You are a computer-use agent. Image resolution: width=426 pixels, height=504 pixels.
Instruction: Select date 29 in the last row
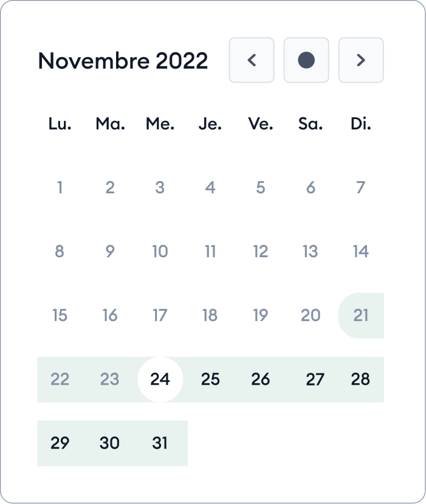pyautogui.click(x=60, y=443)
